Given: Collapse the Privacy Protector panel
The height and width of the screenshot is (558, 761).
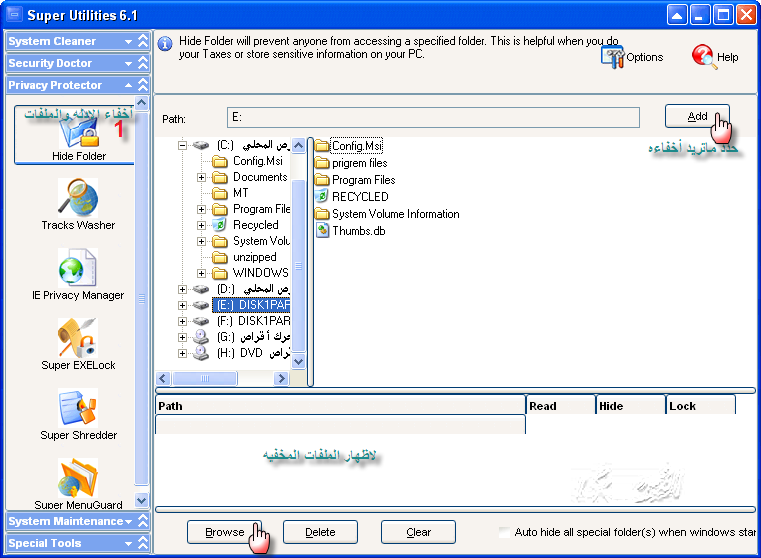Looking at the screenshot, I should (78, 85).
